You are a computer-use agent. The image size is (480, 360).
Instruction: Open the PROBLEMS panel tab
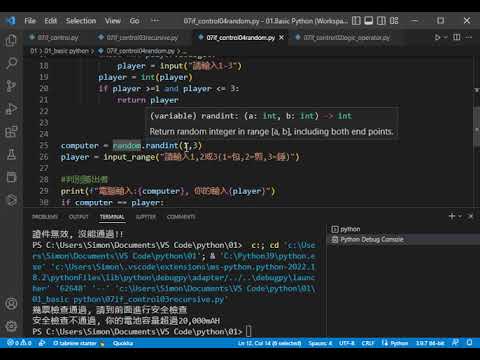pyautogui.click(x=45, y=217)
